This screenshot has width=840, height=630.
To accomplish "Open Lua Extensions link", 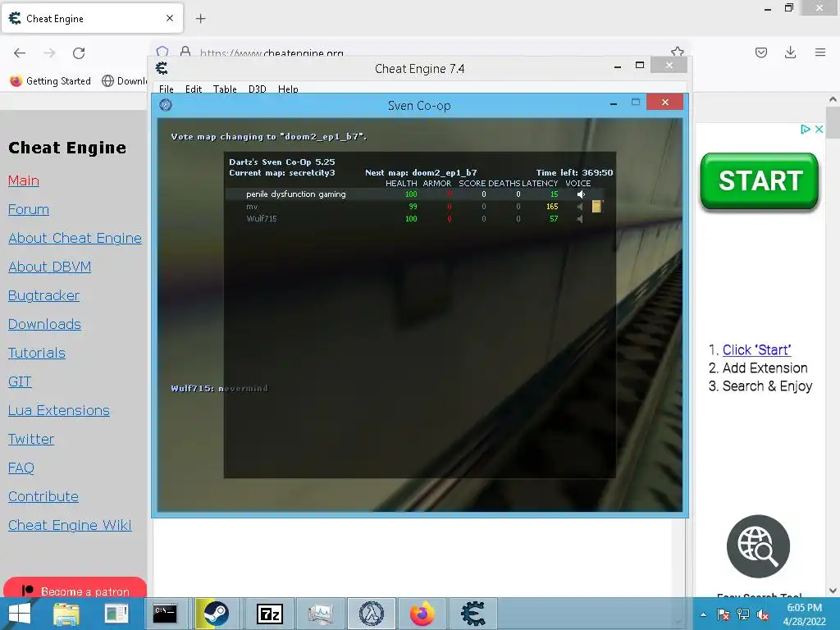I will pyautogui.click(x=59, y=410).
